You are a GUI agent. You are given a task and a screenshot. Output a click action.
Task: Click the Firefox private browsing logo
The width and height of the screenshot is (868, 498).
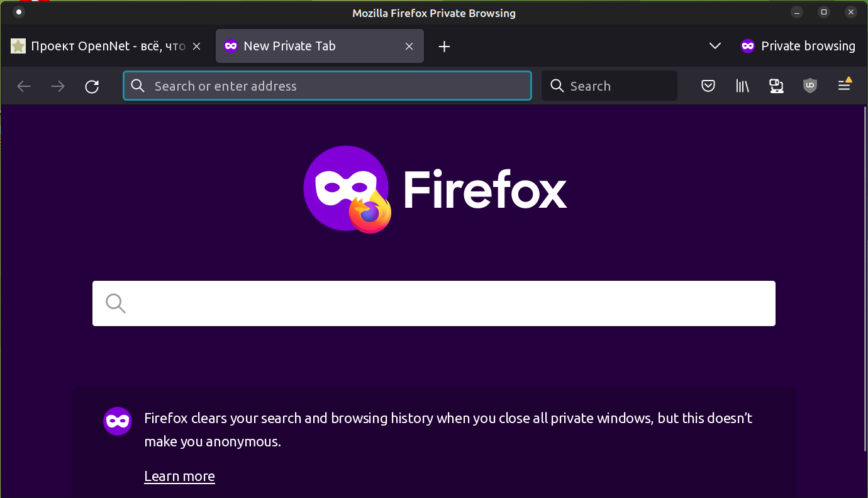[x=347, y=190]
